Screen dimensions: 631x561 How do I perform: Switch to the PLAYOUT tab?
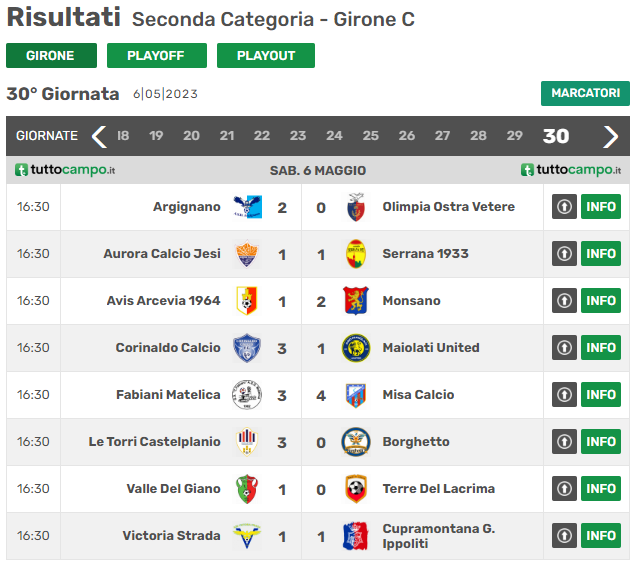click(x=266, y=56)
